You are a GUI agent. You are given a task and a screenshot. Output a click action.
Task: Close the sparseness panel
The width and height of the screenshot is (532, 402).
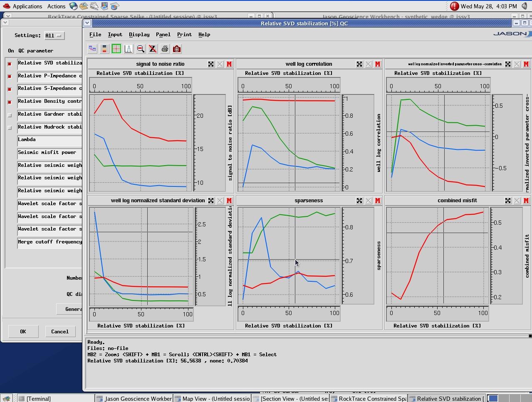[369, 201]
